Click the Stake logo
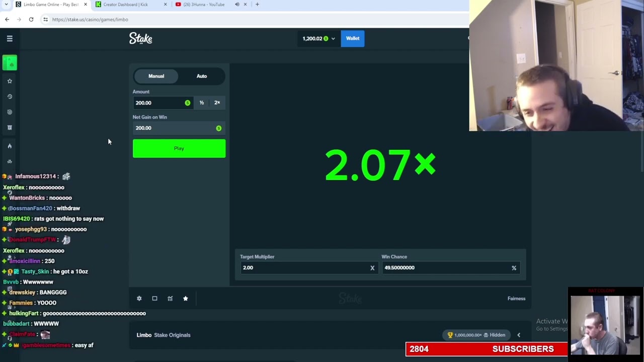 tap(141, 38)
